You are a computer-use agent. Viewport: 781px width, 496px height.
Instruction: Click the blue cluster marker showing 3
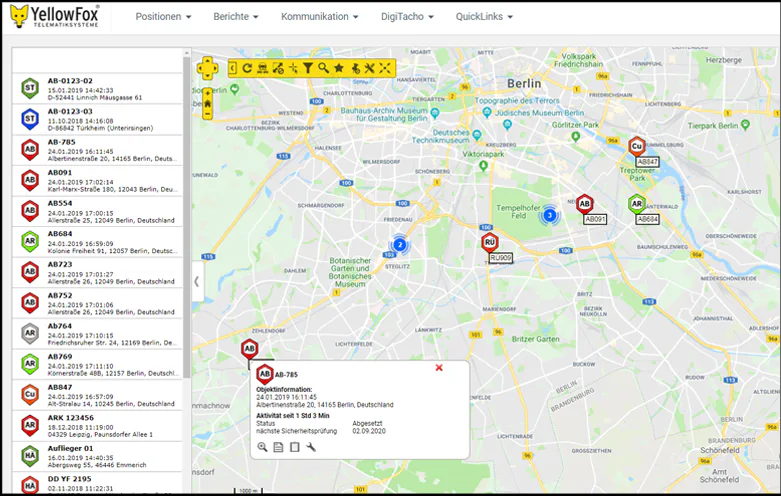[x=549, y=215]
